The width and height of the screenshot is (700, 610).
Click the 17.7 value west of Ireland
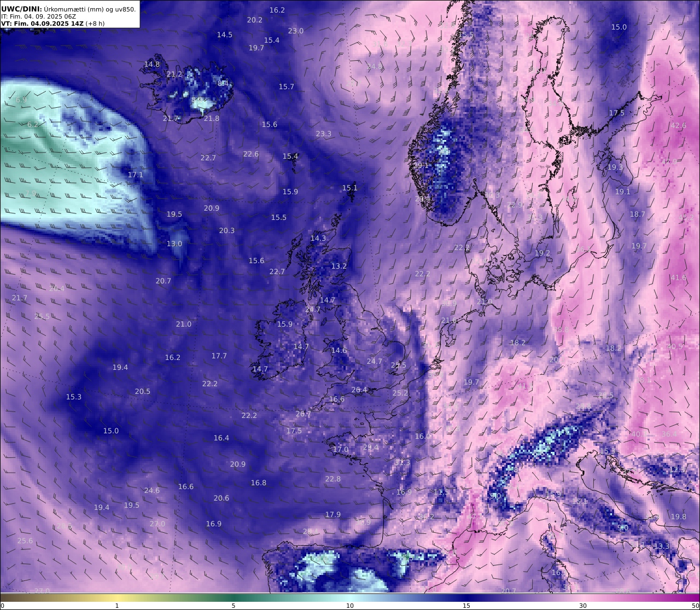pyautogui.click(x=219, y=356)
